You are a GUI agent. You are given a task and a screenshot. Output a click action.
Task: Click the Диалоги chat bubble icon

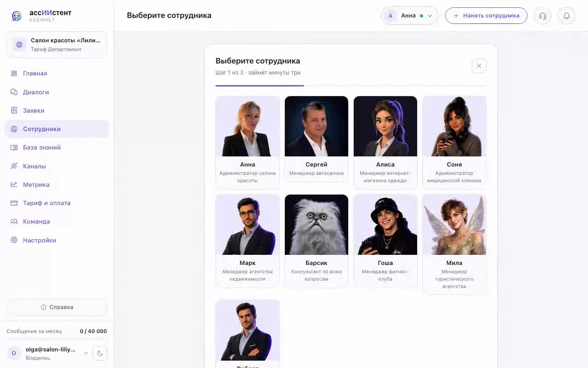[14, 92]
